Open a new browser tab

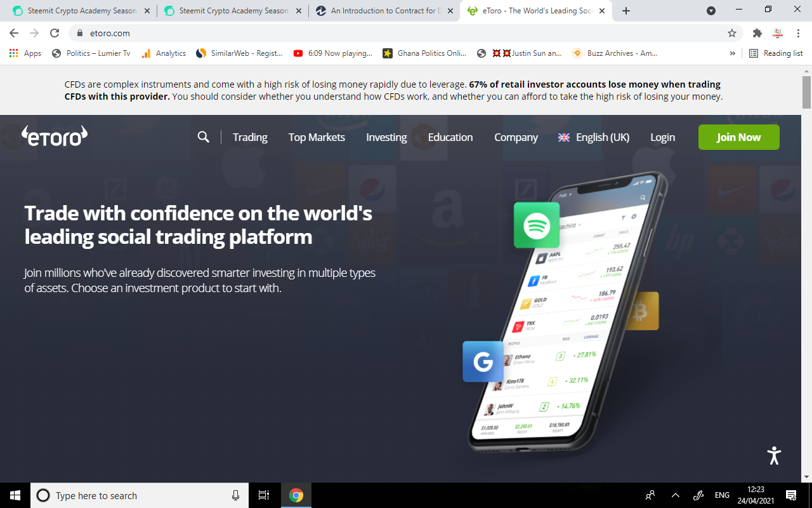coord(626,11)
